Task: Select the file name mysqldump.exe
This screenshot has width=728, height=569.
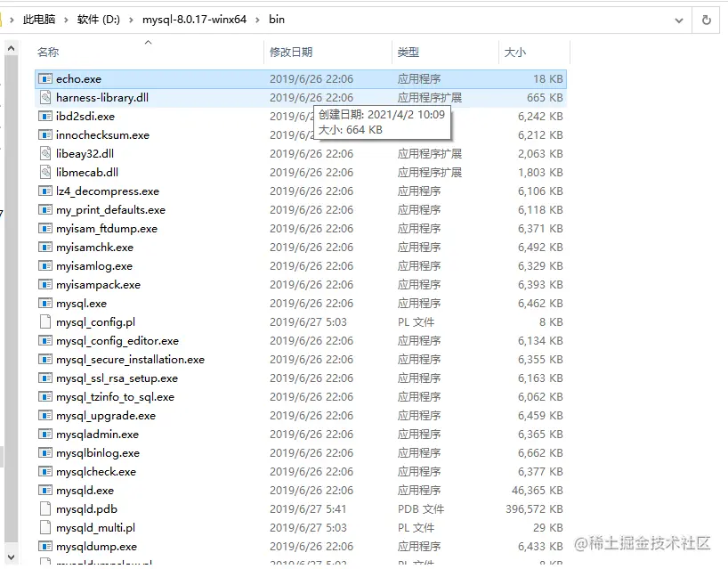Action: coord(97,546)
